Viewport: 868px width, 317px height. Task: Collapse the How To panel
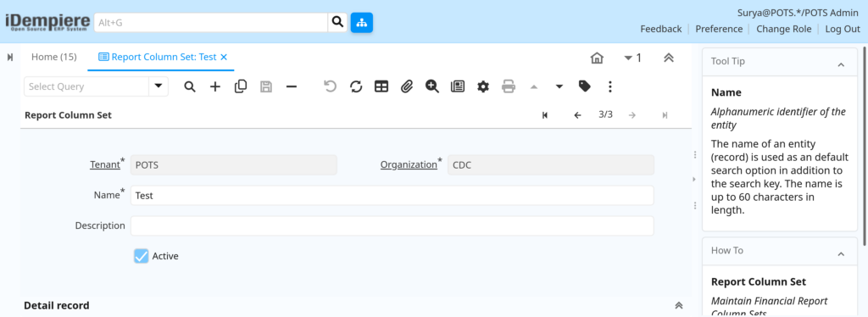(841, 254)
